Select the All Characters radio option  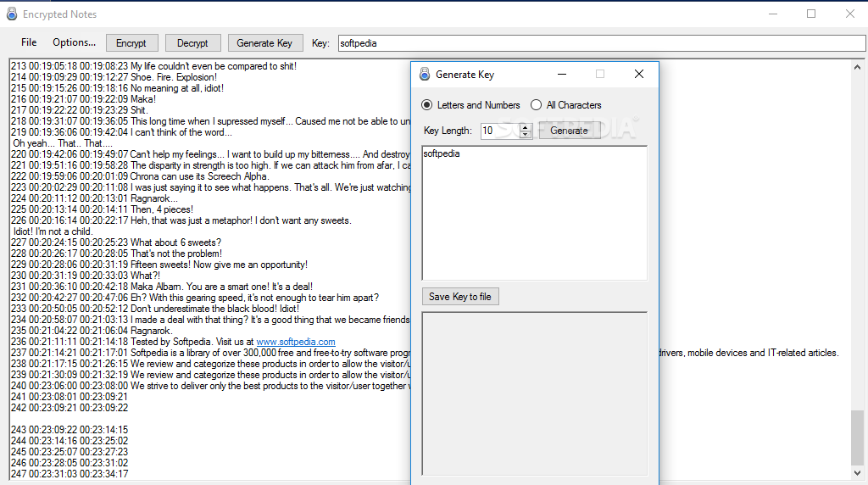tap(565, 105)
